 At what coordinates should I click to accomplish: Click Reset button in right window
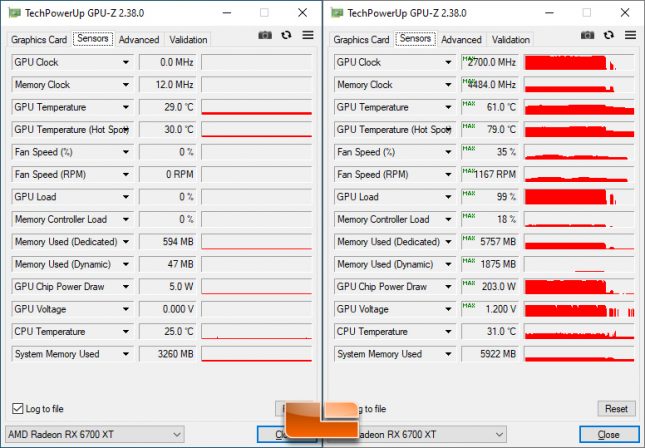click(x=616, y=409)
